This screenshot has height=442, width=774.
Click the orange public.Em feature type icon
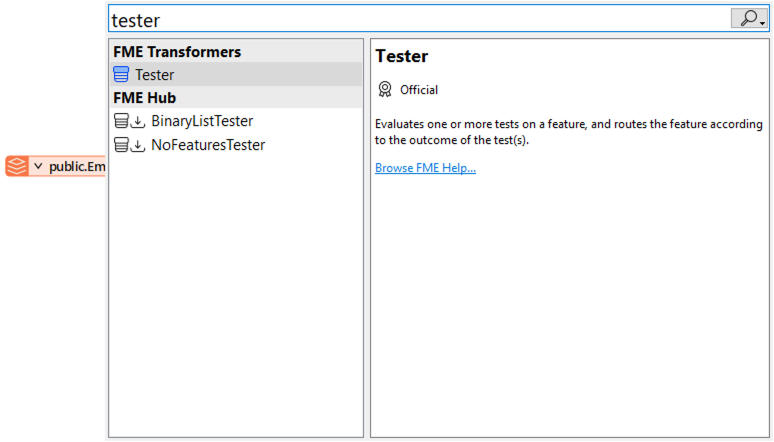click(x=17, y=166)
